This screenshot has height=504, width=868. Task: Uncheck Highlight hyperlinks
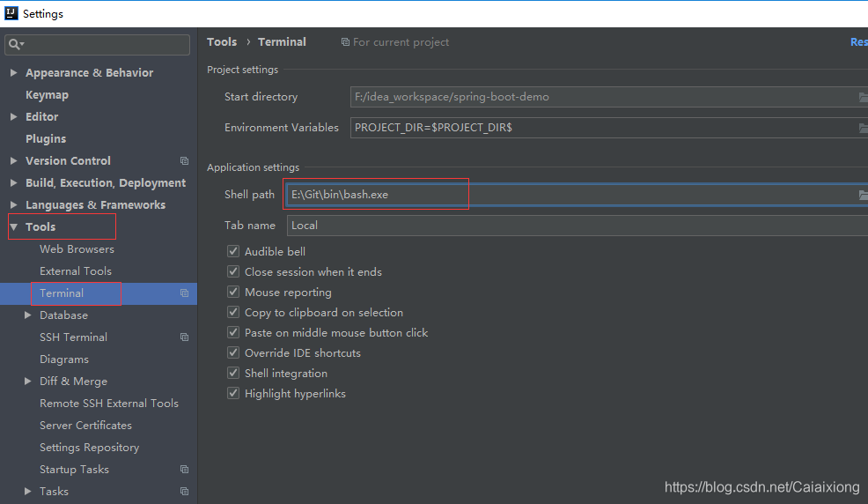(x=233, y=393)
